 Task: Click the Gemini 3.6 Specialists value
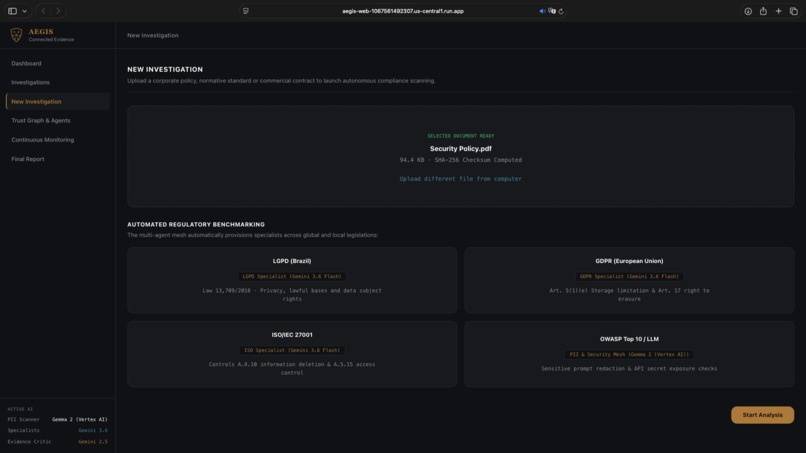(93, 430)
